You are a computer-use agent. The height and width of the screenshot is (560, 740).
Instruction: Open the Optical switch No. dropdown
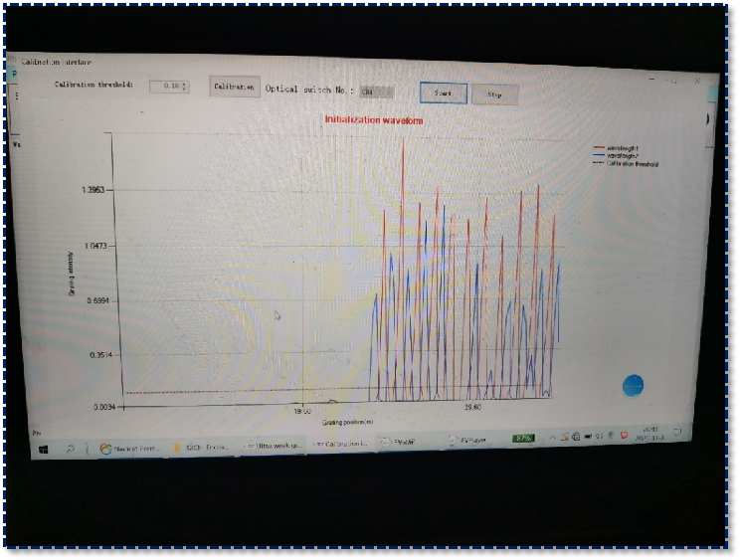377,92
